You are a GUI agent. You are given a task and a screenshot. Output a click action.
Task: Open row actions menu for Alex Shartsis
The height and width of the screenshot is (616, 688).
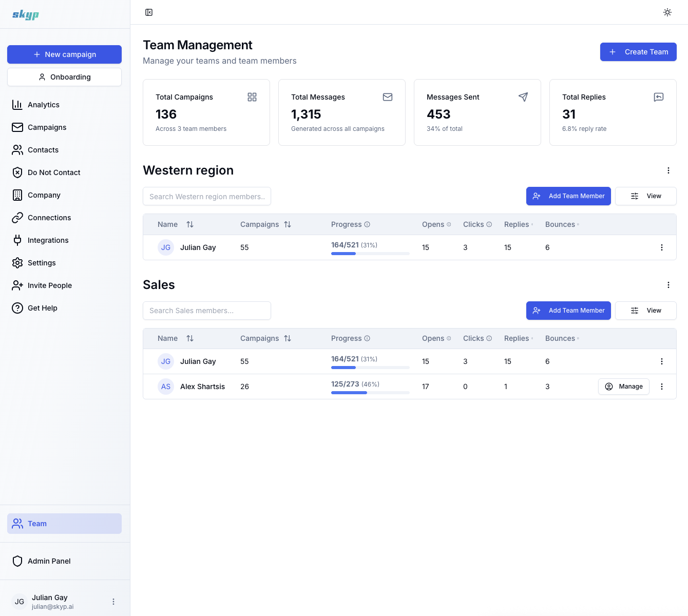tap(662, 387)
